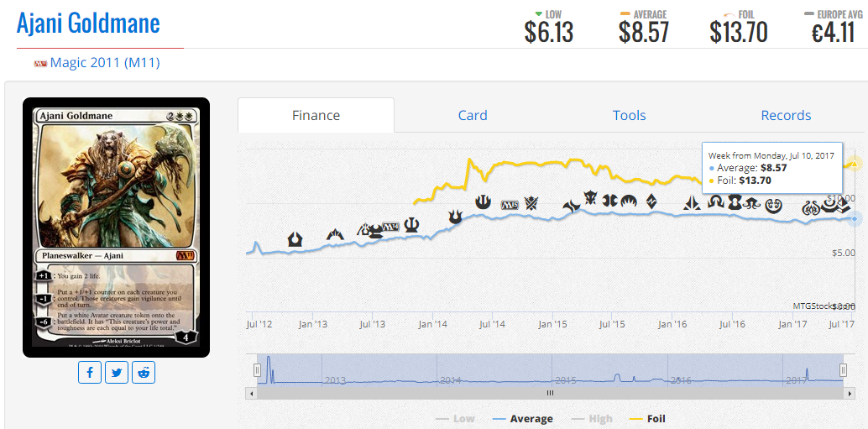Click the Journey into Nyx set marker
Image resolution: width=868 pixels, height=429 pixels.
(x=483, y=201)
